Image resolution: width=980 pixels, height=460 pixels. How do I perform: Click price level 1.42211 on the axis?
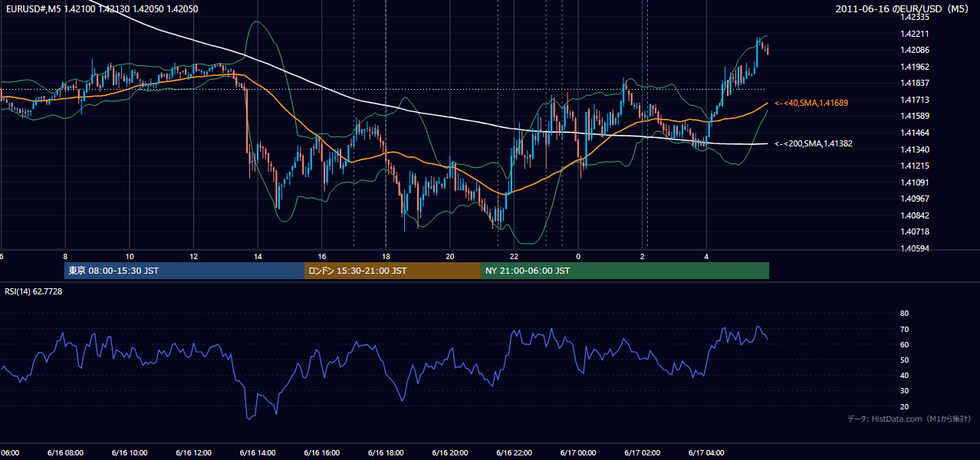(x=916, y=34)
